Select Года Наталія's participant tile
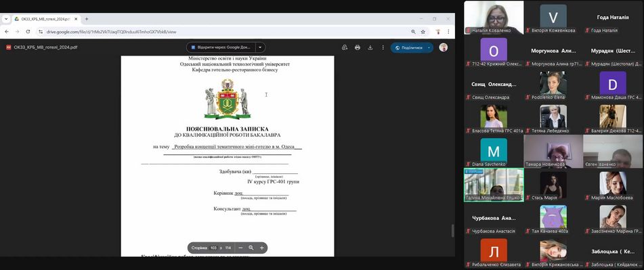 [613, 17]
